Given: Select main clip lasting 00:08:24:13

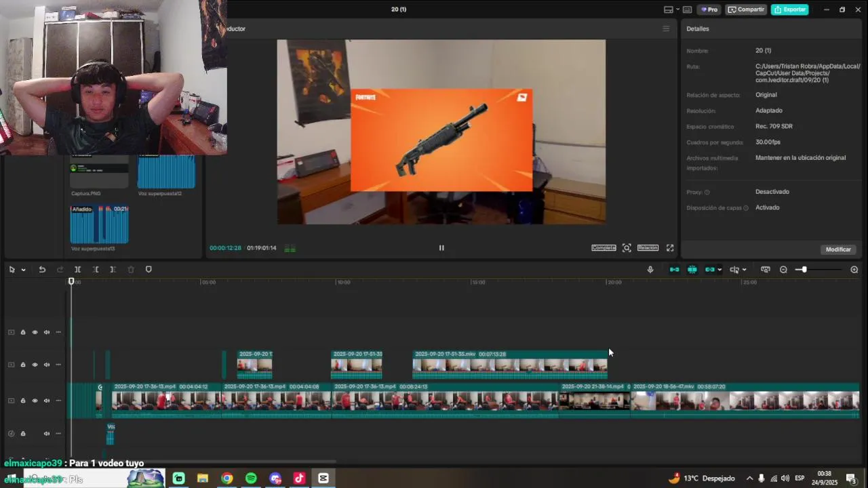Looking at the screenshot, I should [x=446, y=401].
